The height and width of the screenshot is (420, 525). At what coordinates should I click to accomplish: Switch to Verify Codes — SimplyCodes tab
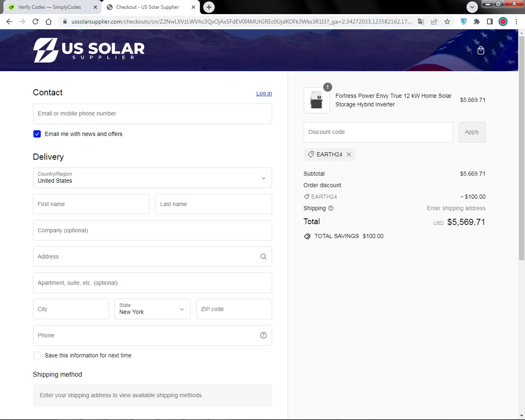click(x=49, y=7)
